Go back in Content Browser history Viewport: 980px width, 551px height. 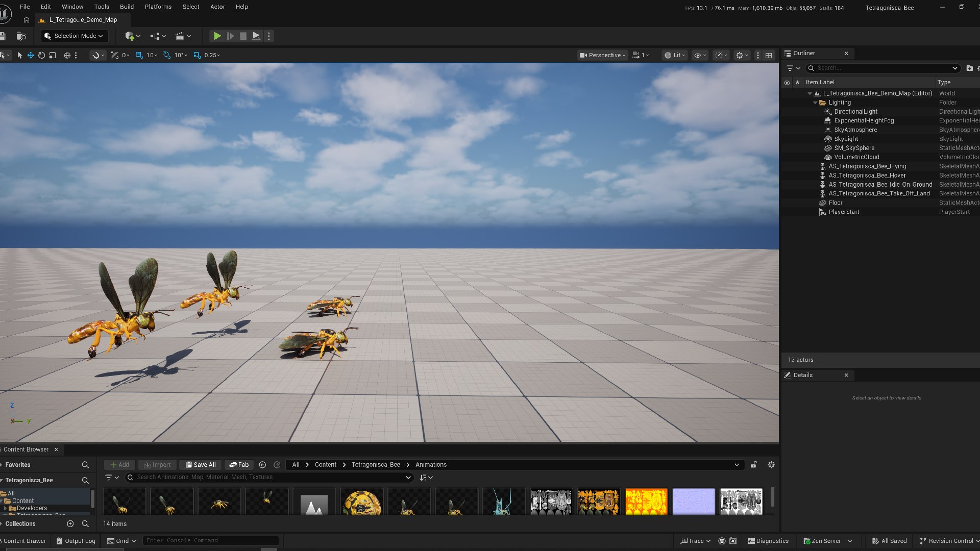[262, 465]
